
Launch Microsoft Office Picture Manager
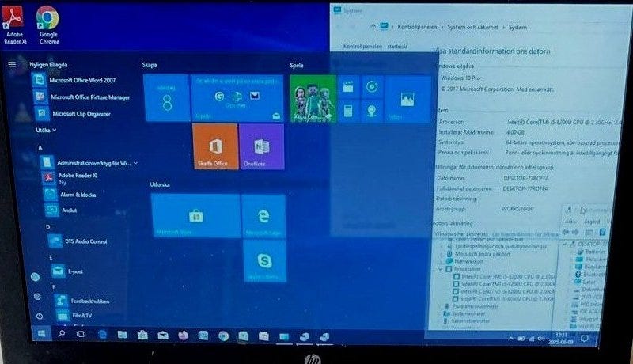pos(81,97)
